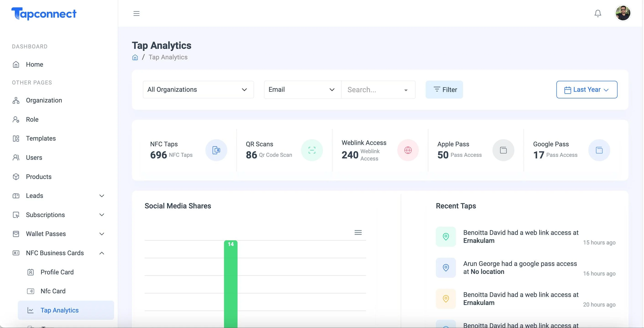Click the Organization sidebar icon
The width and height of the screenshot is (644, 328).
pyautogui.click(x=16, y=100)
